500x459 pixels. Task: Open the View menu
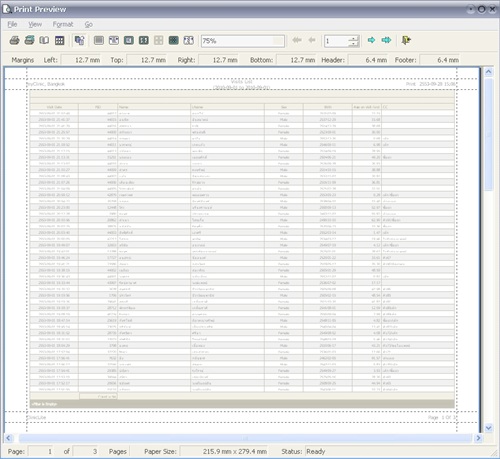click(x=35, y=24)
